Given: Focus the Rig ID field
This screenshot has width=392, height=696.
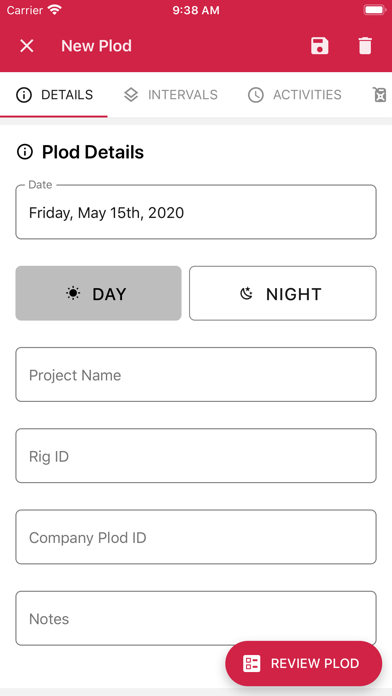Looking at the screenshot, I should [196, 456].
